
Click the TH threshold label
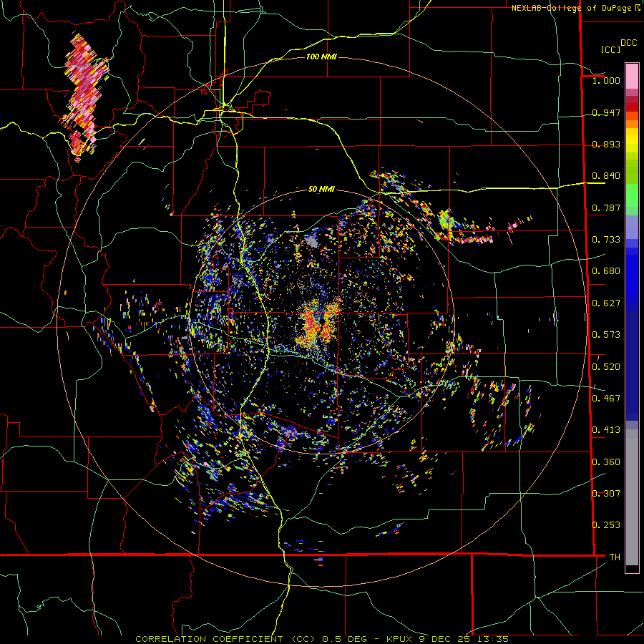pyautogui.click(x=615, y=557)
